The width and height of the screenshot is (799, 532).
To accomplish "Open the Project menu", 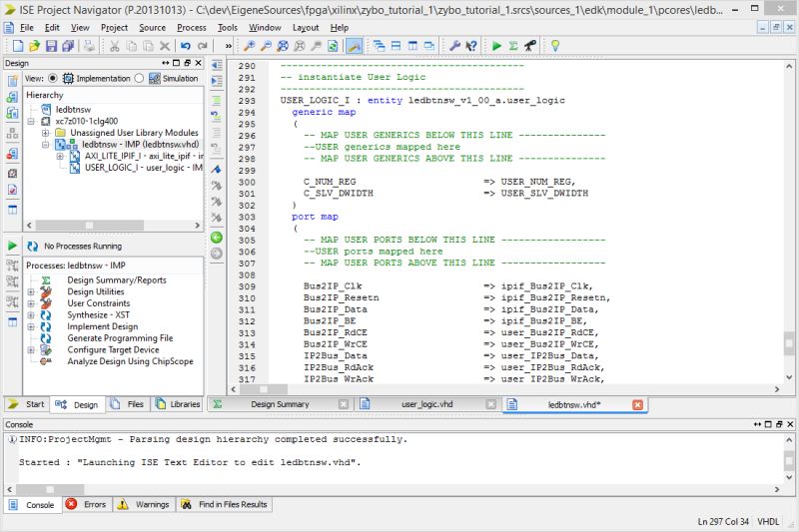I will [114, 28].
